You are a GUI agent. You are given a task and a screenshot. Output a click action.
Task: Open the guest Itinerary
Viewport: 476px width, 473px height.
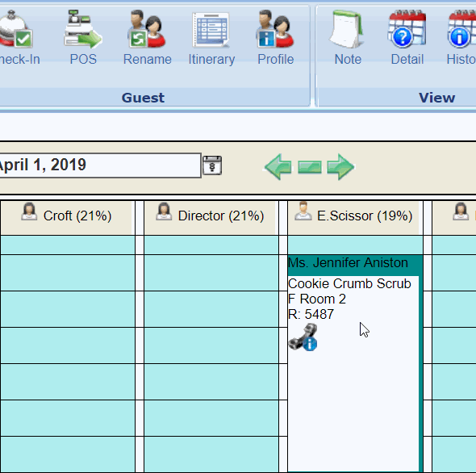[x=211, y=30]
